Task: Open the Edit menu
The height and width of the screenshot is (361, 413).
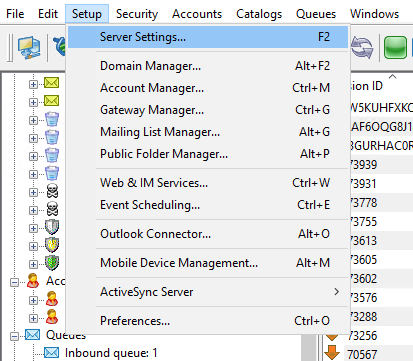Action: pos(48,14)
